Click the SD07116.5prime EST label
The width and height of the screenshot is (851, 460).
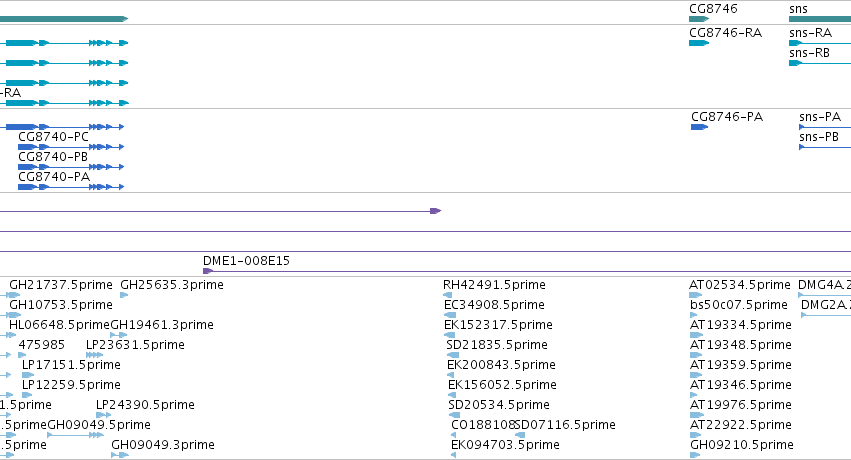565,425
